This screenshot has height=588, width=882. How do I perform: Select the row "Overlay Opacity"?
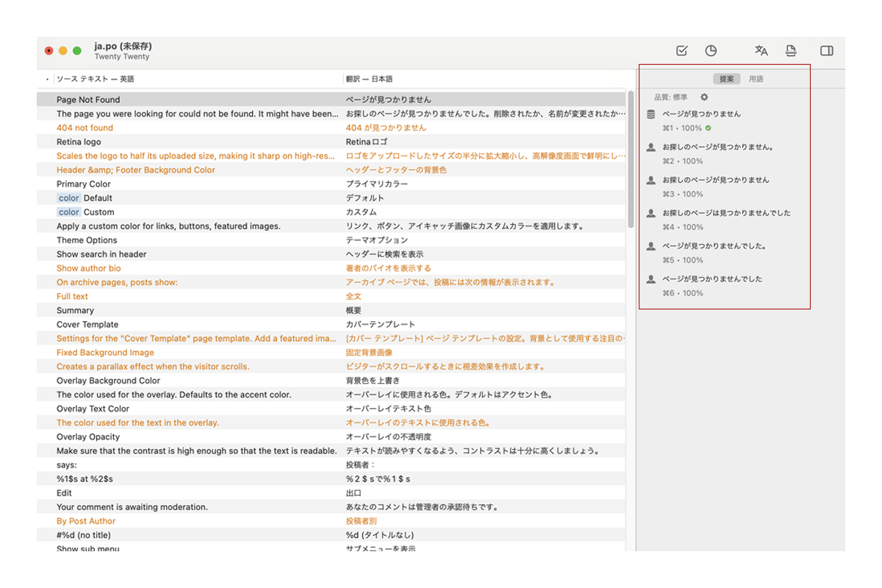tap(331, 437)
